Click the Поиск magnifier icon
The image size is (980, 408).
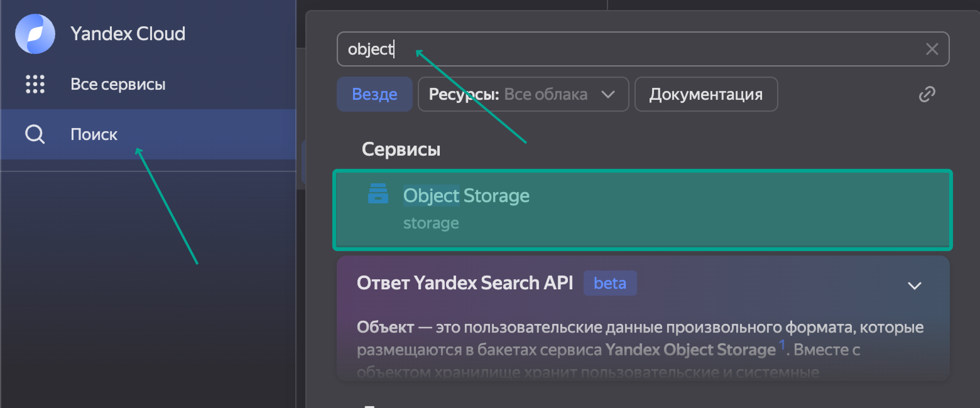pos(35,134)
